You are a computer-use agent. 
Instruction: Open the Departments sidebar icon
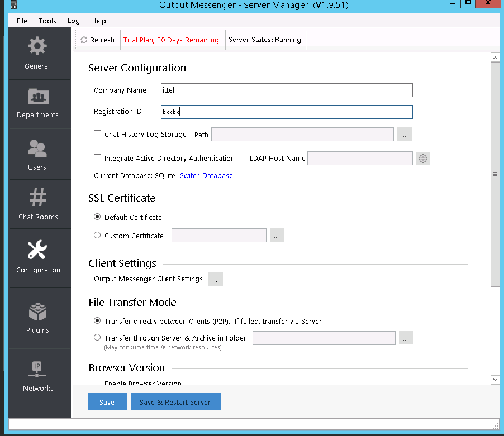coord(38,97)
